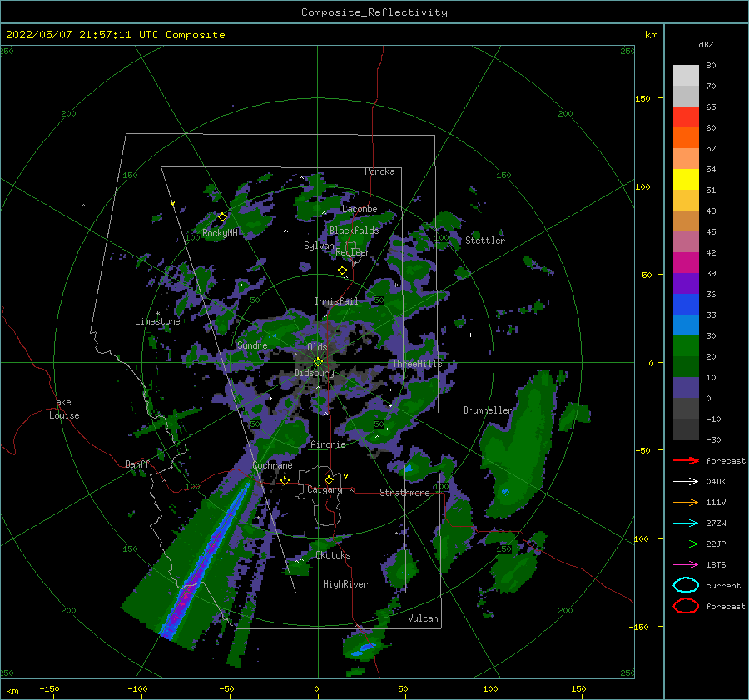The image size is (749, 700).
Task: Click the magenta 18TS arrow icon
Action: point(686,565)
